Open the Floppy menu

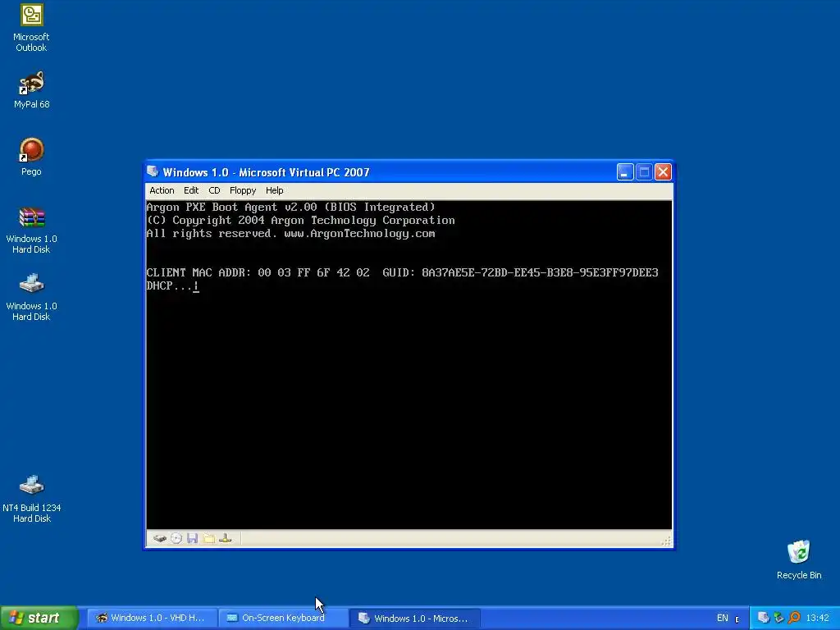[243, 190]
